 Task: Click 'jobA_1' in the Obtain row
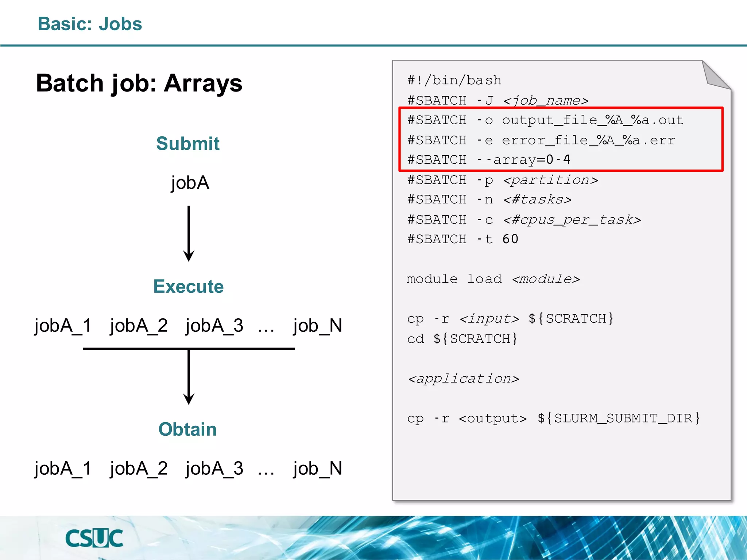63,468
